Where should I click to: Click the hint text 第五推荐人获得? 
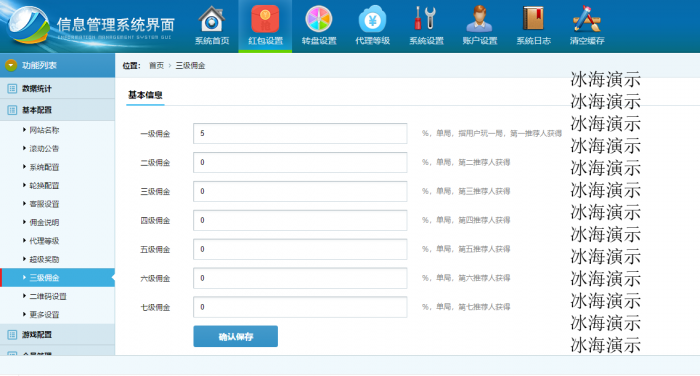tap(484, 249)
